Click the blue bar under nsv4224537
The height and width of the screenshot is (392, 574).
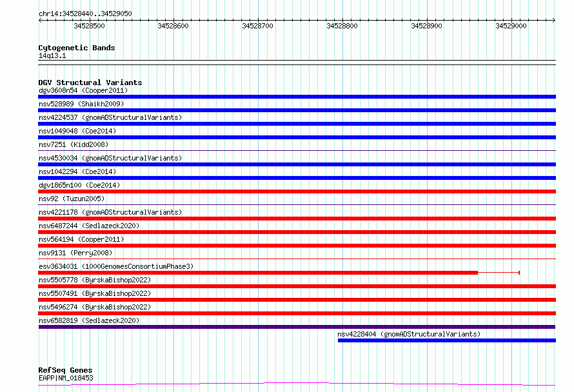click(x=297, y=124)
